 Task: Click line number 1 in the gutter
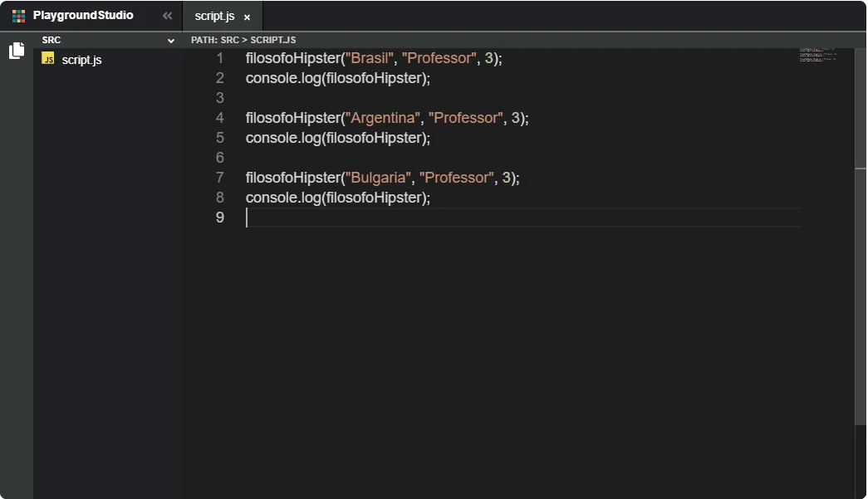(x=219, y=58)
